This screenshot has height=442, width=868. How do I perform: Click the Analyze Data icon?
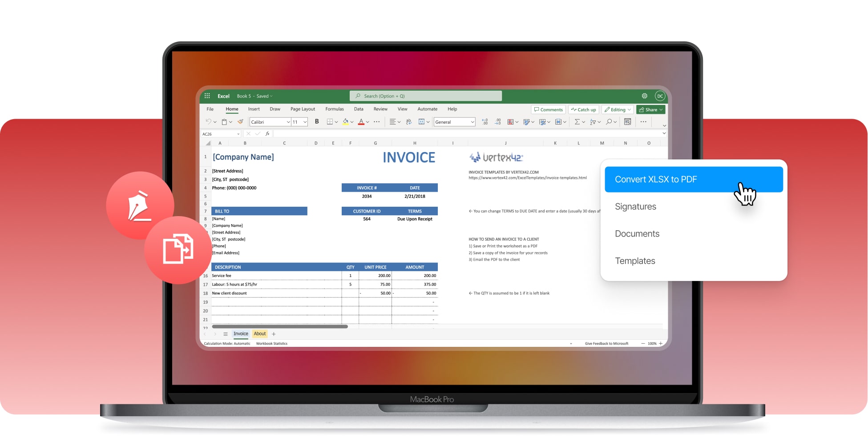[627, 122]
